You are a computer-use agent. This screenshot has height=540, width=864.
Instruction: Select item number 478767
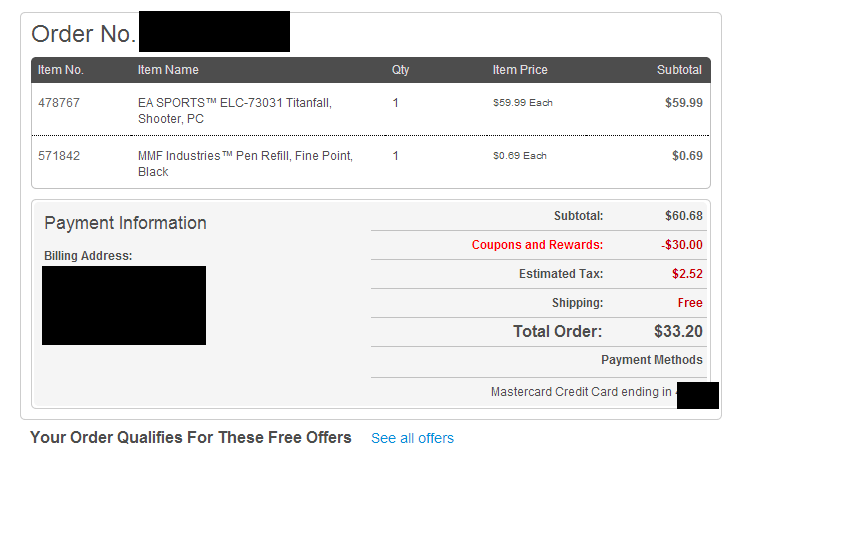[x=59, y=103]
